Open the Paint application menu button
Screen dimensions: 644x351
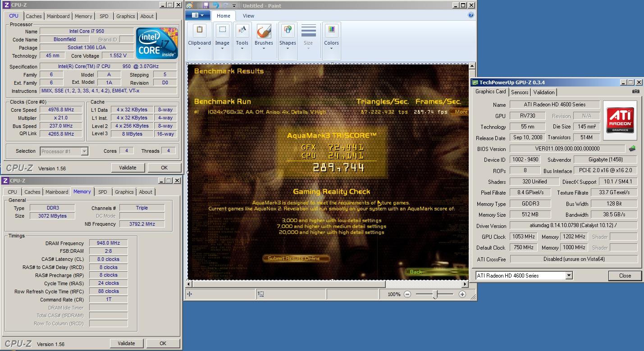[x=198, y=15]
